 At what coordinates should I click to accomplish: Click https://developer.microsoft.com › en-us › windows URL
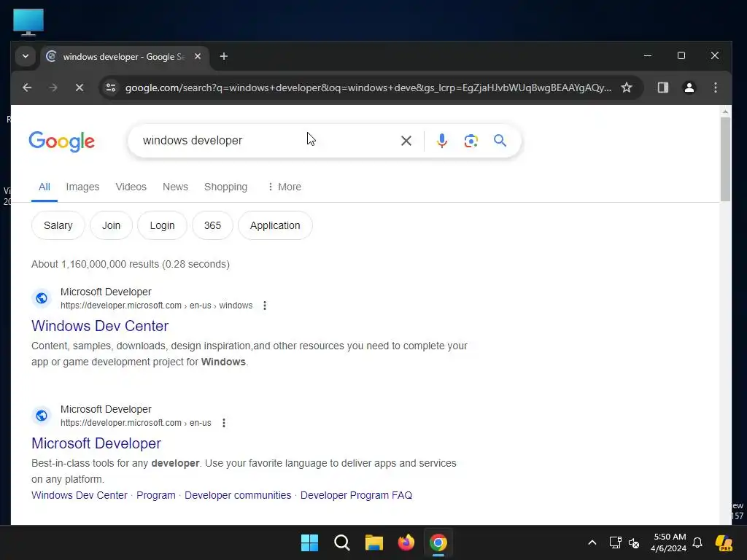tap(157, 306)
